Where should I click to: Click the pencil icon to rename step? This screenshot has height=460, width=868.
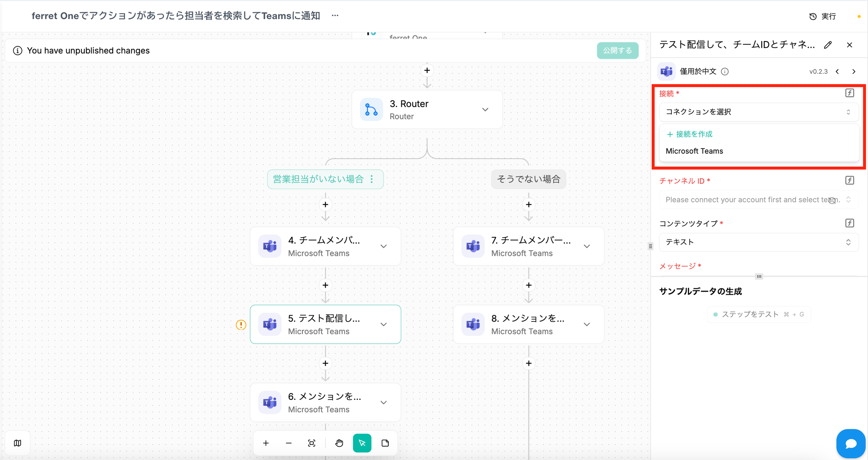point(828,45)
